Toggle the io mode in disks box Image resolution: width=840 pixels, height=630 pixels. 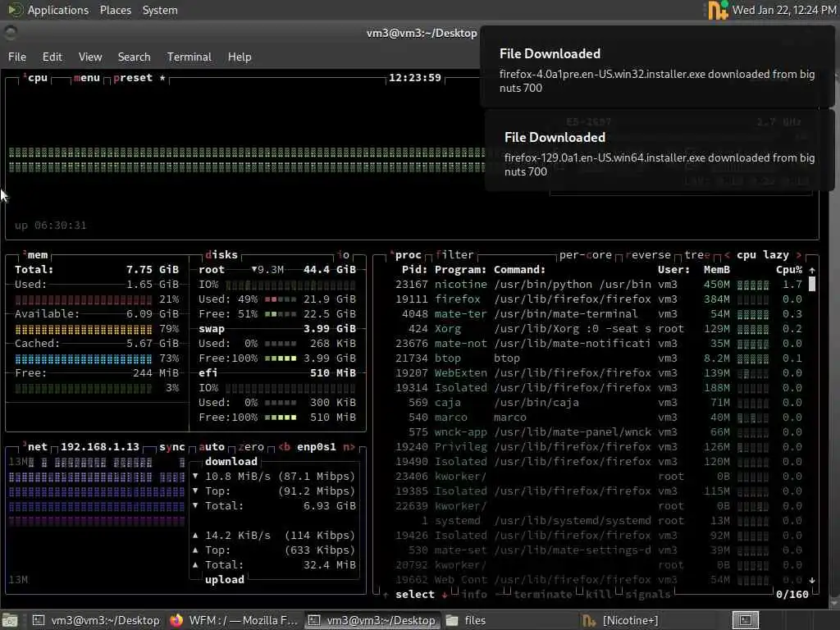tap(344, 255)
